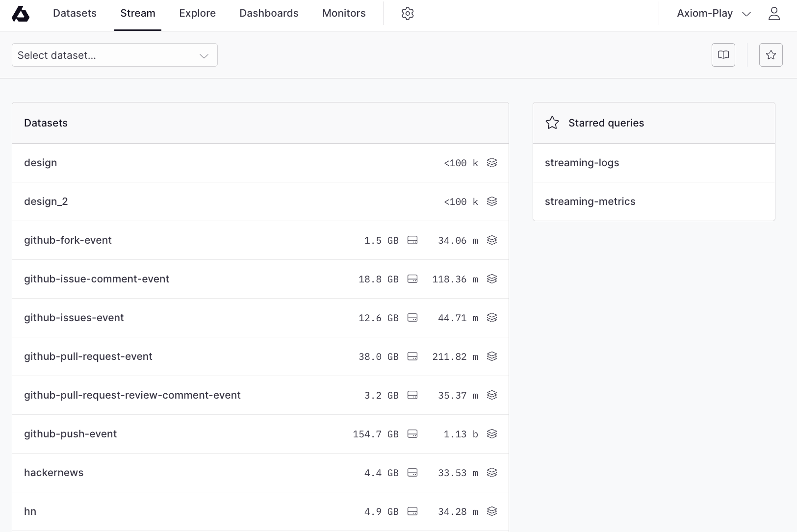Viewport: 797px width, 532px height.
Task: Click the chevron in the dataset picker
Action: coord(204,56)
